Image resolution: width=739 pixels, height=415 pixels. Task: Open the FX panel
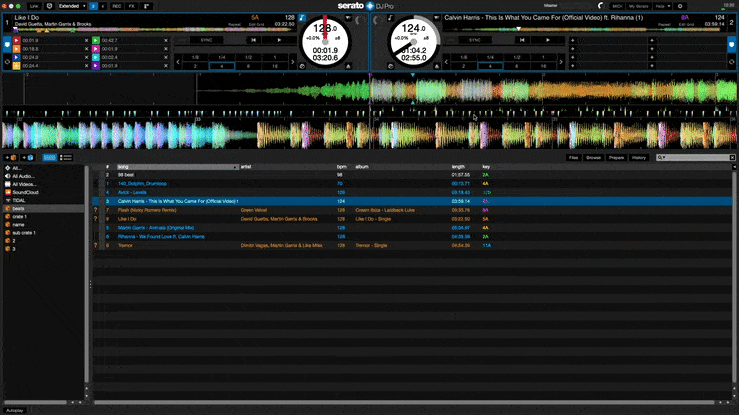tap(131, 6)
